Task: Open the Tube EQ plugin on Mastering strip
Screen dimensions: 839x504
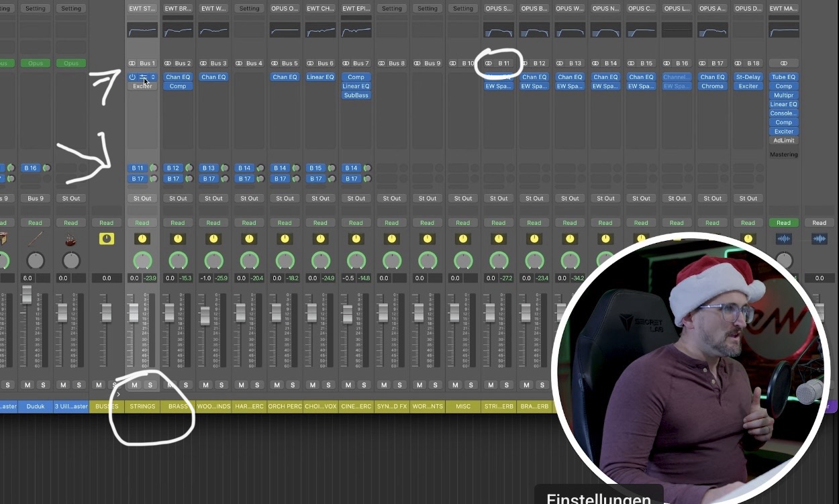Action: (x=783, y=77)
